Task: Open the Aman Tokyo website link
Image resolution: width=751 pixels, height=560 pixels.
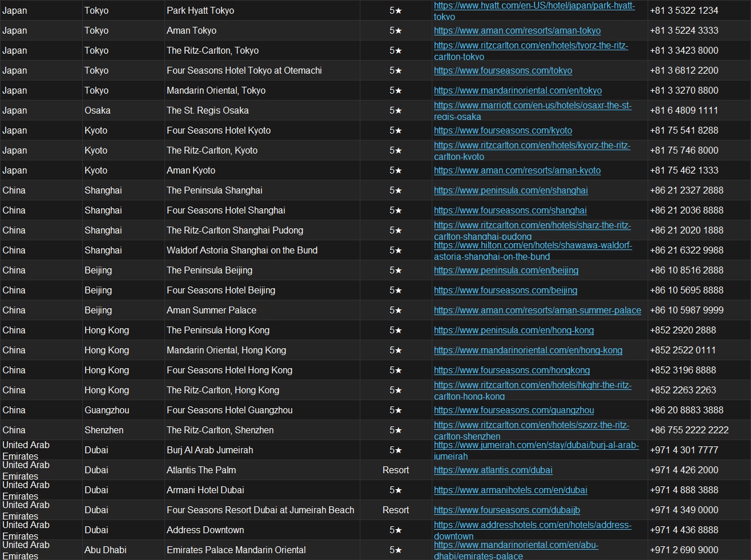Action: [517, 31]
